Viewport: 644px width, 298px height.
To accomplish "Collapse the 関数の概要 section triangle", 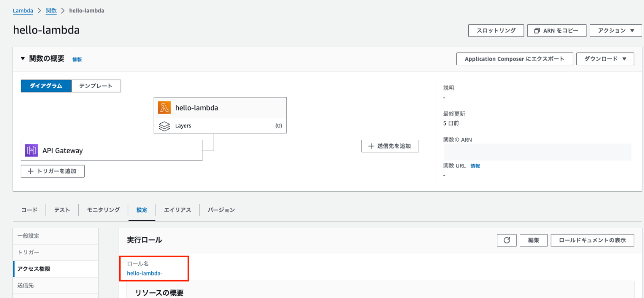I will pyautogui.click(x=23, y=59).
